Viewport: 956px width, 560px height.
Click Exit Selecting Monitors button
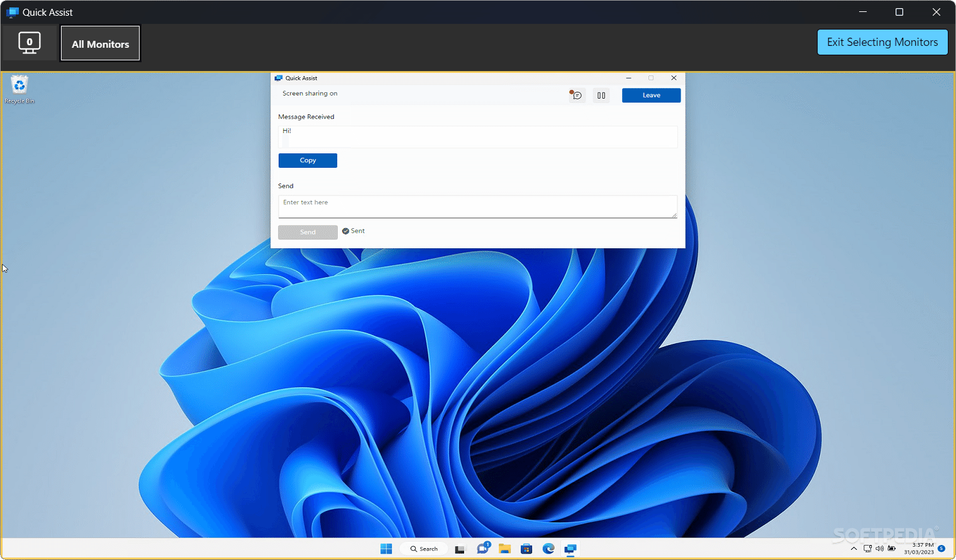pos(882,42)
